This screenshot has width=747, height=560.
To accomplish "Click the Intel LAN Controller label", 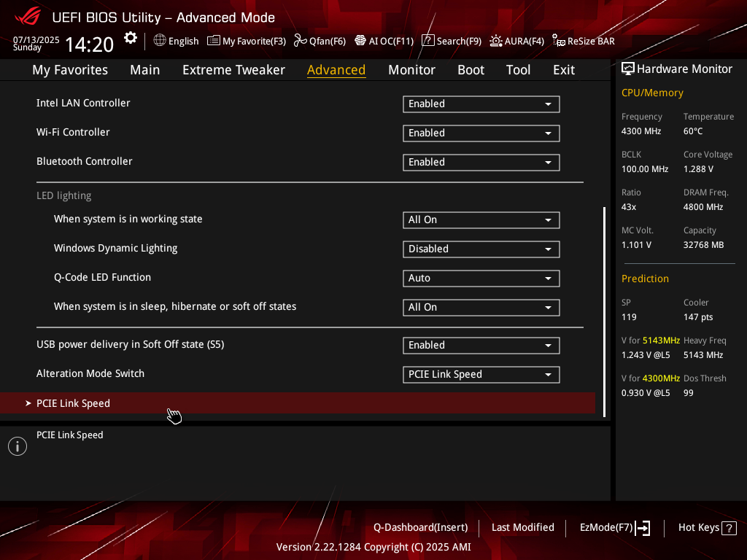I will click(83, 103).
